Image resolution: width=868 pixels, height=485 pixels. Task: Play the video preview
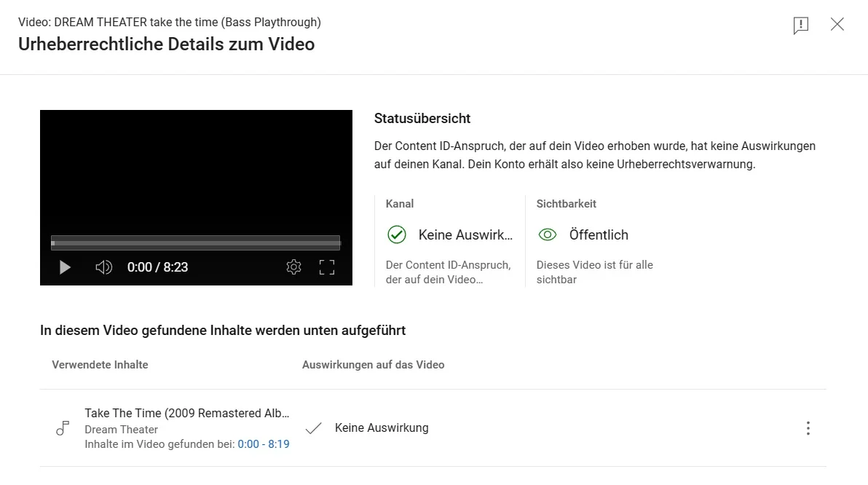point(64,267)
